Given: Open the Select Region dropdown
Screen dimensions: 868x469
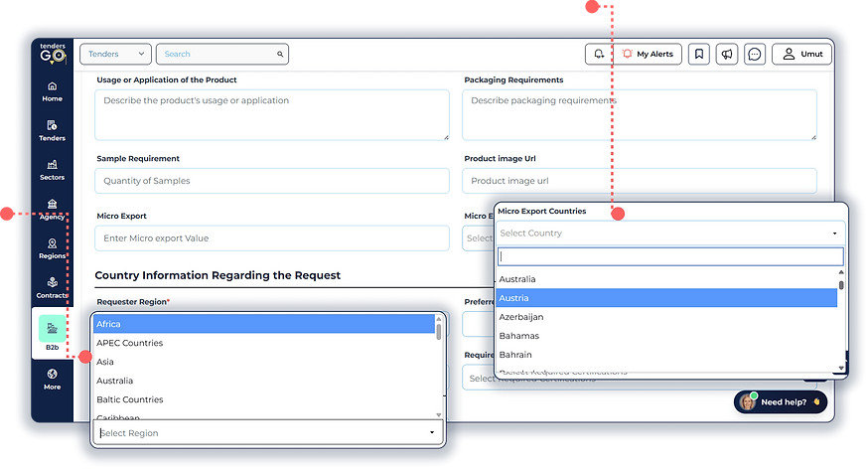Looking at the screenshot, I should pyautogui.click(x=267, y=432).
